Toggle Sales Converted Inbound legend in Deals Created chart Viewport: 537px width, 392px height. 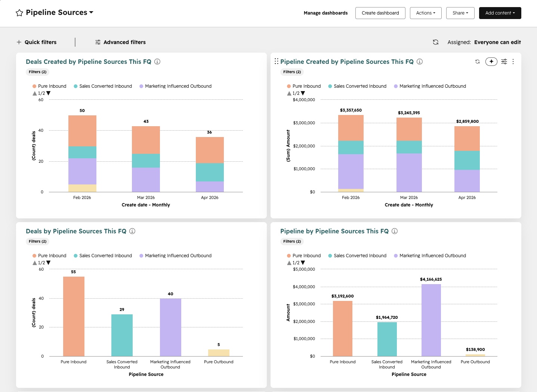[103, 86]
